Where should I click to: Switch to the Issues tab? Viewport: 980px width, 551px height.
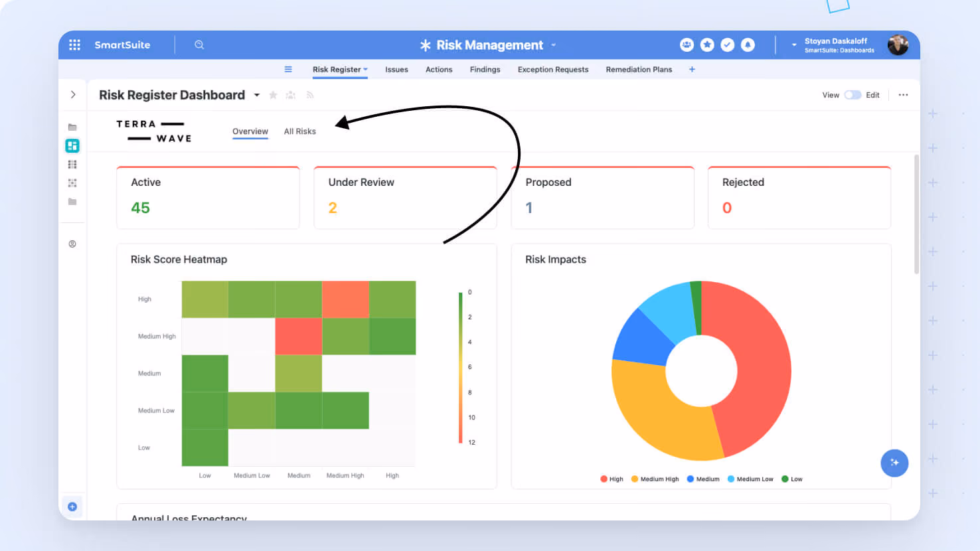(396, 69)
